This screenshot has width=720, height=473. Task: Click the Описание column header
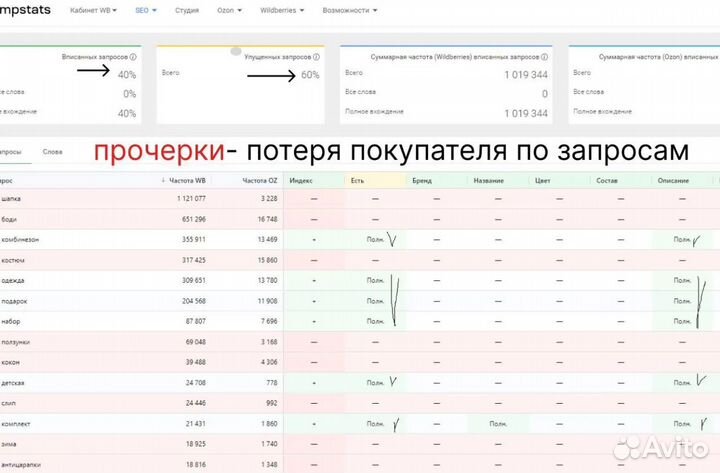click(x=673, y=180)
